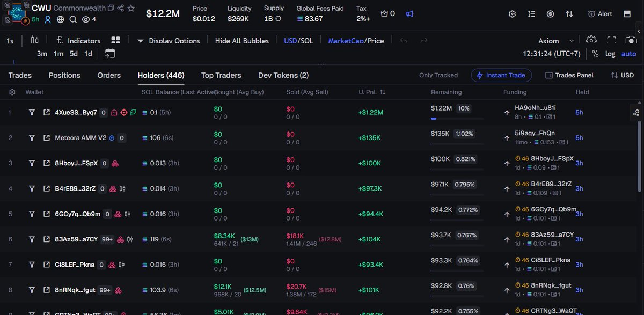Take a chart snapshot with camera icon
The height and width of the screenshot is (315, 644).
[631, 40]
